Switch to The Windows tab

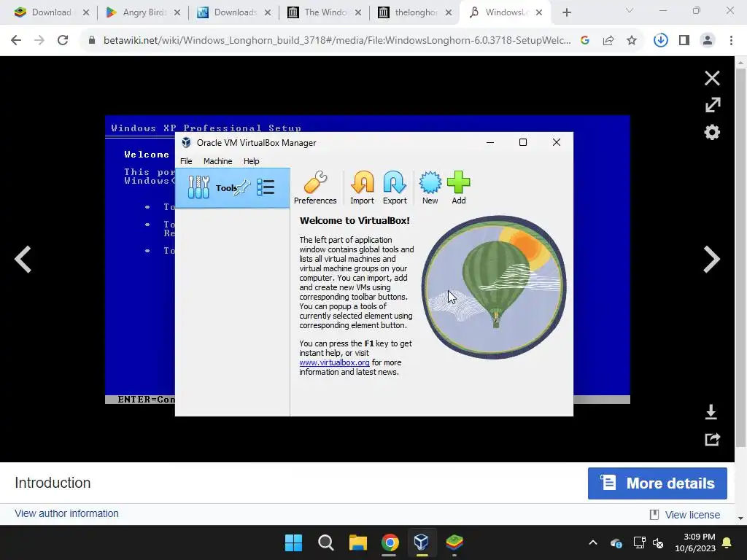pos(325,12)
